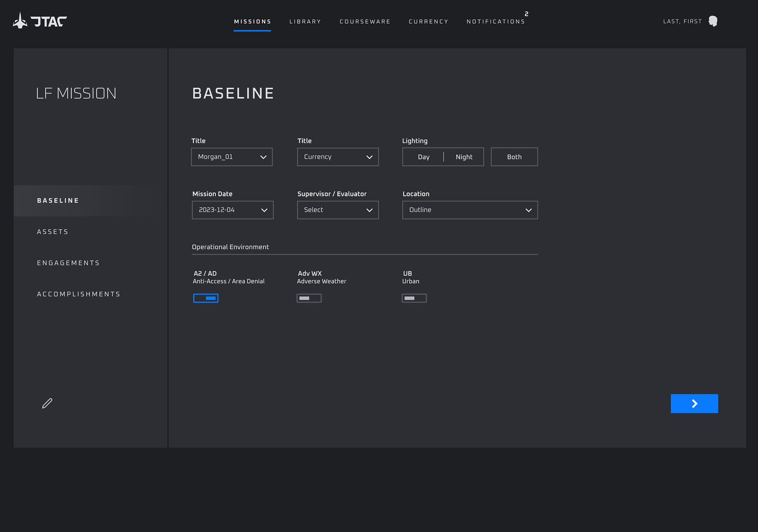The height and width of the screenshot is (532, 758).
Task: Open the Courseware tab
Action: [x=365, y=21]
